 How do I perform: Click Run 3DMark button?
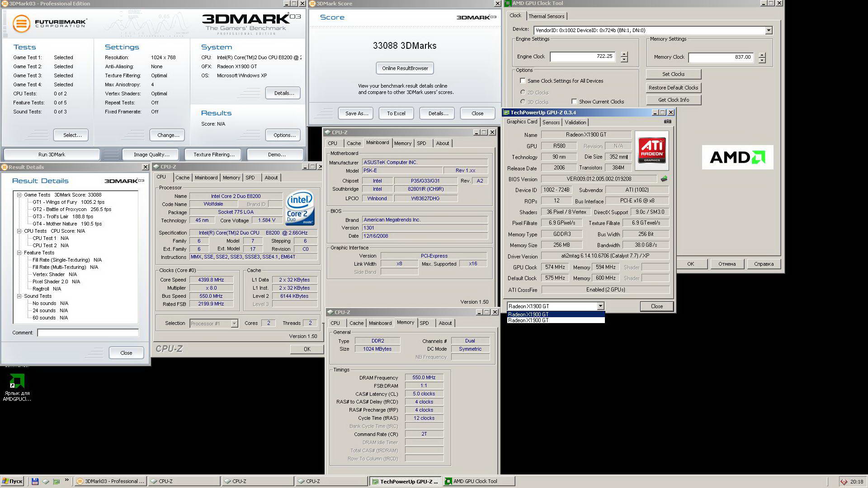[x=52, y=155]
